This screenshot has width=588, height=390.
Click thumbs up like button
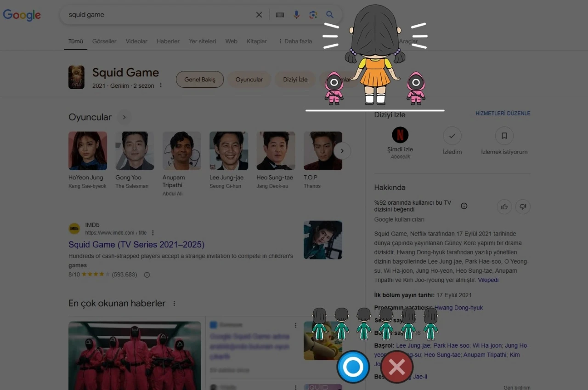(x=504, y=206)
